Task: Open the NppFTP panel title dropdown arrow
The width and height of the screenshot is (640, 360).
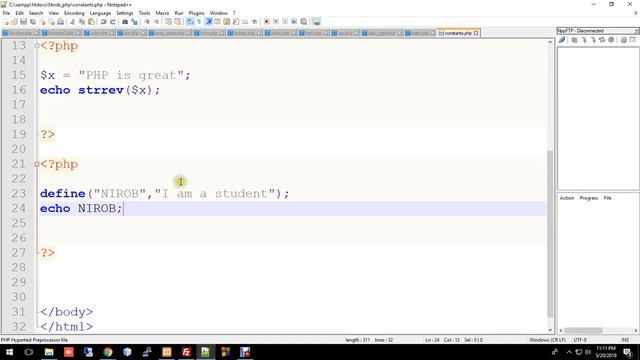Action: (x=636, y=31)
